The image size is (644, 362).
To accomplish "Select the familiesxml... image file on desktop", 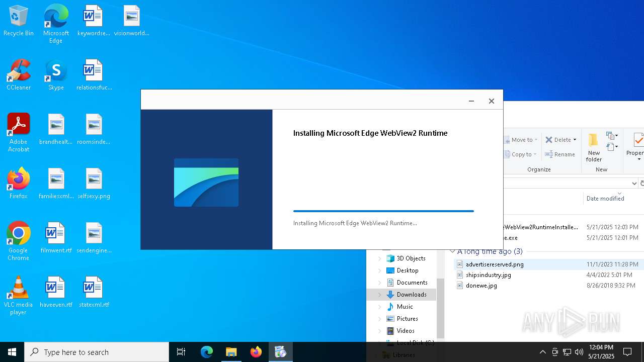I will click(56, 184).
